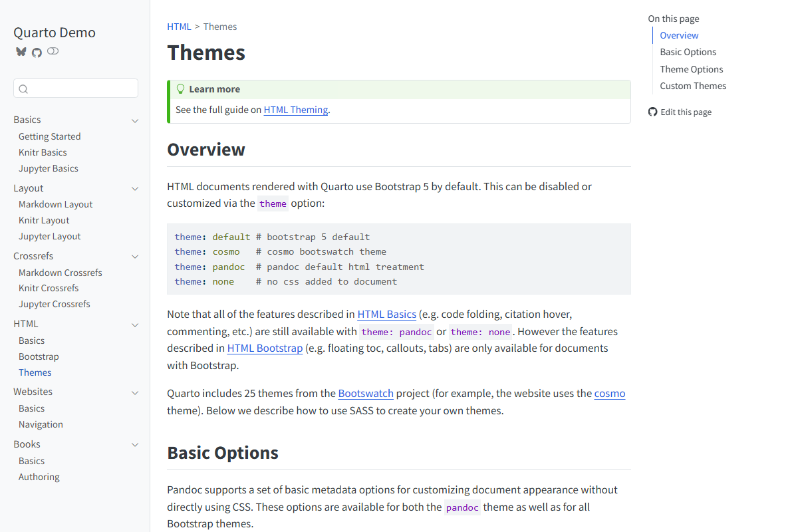The image size is (798, 532).
Task: Open the HTML Theming guide link
Action: tap(296, 110)
